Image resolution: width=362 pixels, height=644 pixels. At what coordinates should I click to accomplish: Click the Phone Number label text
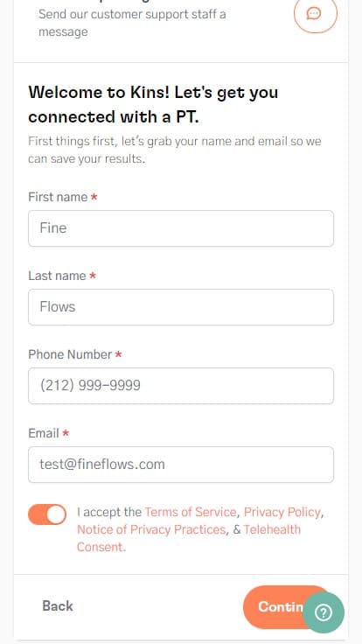(x=70, y=354)
